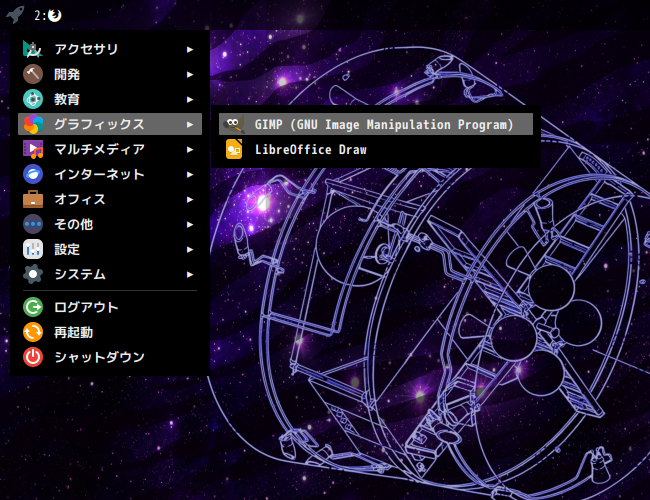Expand the 設定 submenu arrow
This screenshot has width=650, height=500.
[x=190, y=250]
